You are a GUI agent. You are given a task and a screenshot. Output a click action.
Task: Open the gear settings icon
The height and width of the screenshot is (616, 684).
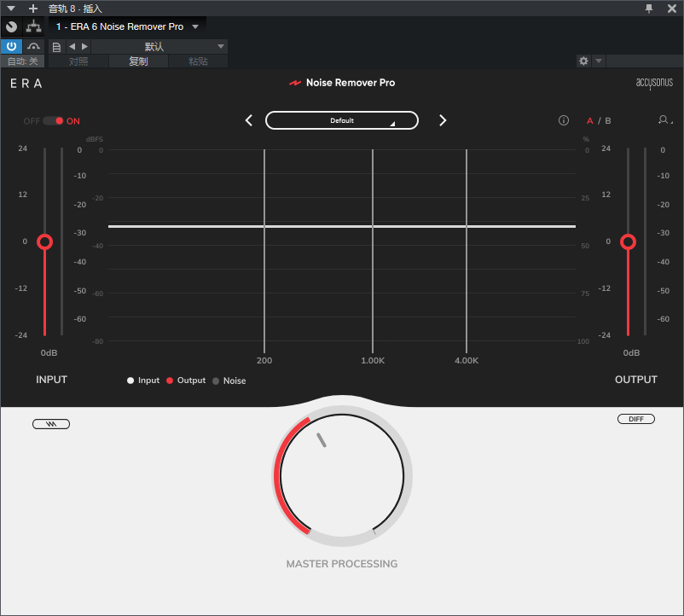[583, 61]
